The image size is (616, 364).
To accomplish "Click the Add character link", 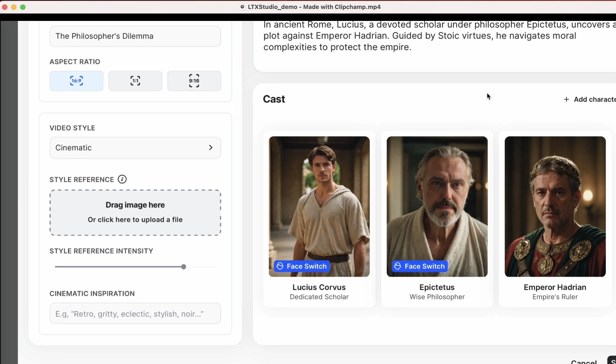I will tap(594, 99).
